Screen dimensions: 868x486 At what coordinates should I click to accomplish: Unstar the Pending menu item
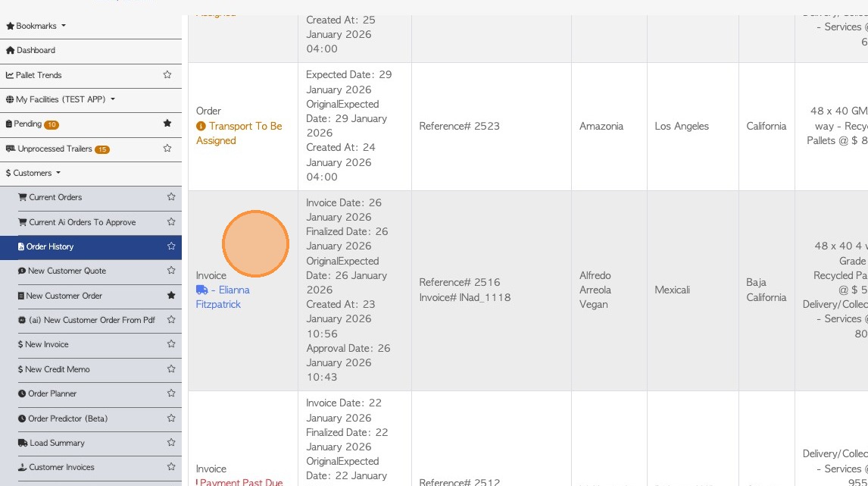pos(167,124)
